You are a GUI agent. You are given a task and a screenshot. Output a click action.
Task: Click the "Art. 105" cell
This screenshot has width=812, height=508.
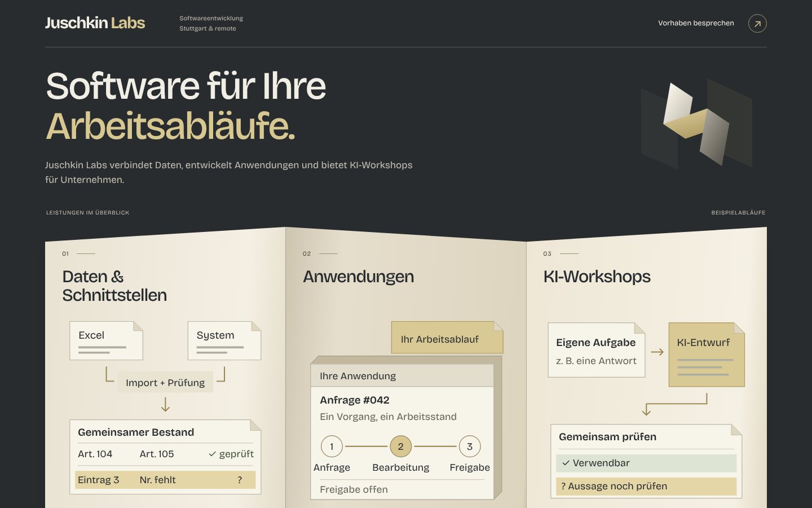(x=157, y=454)
